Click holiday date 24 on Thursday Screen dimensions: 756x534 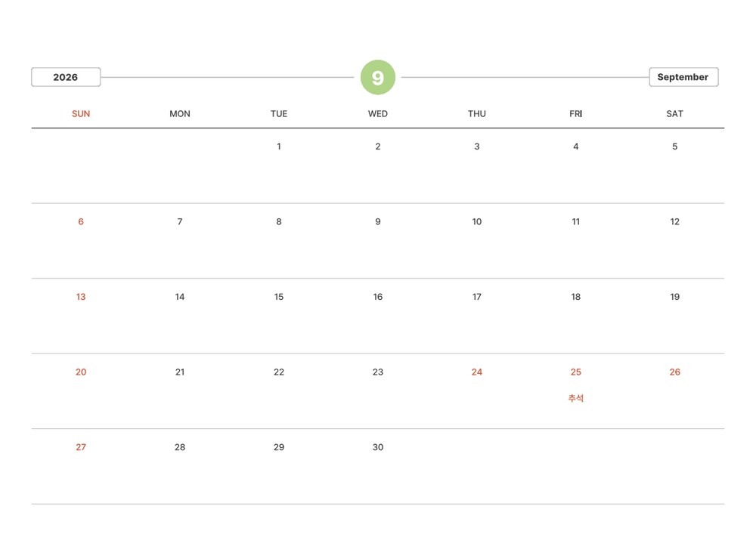coord(476,372)
